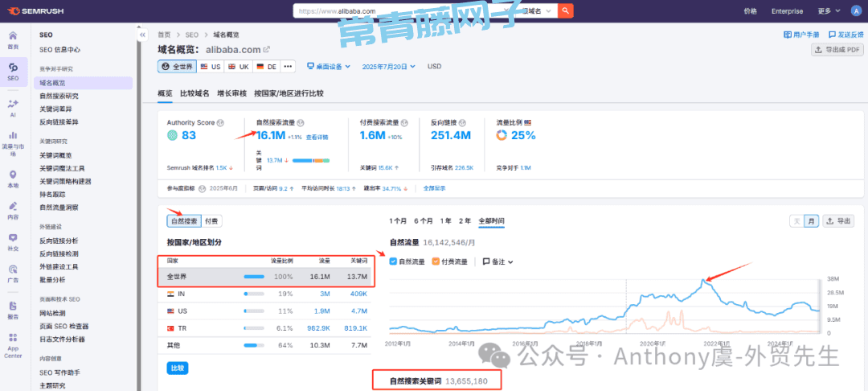Show more country database options (···)
Viewport: 868px width, 391px height.
click(288, 67)
